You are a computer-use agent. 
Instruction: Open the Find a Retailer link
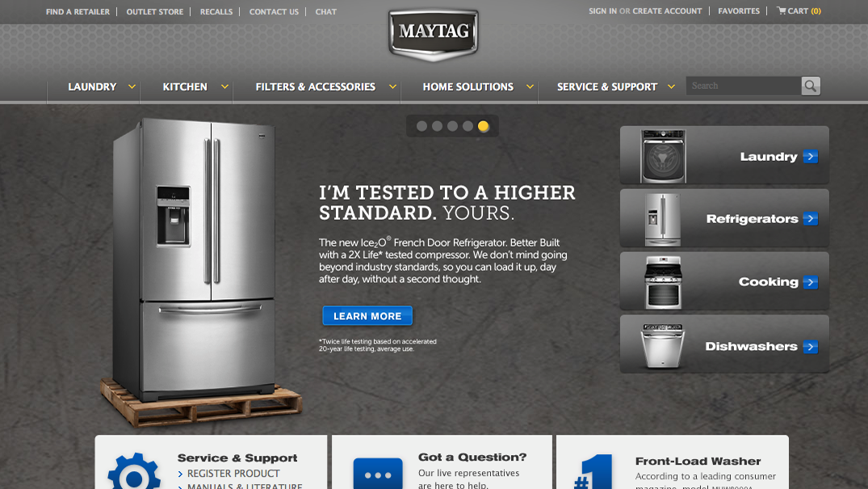(78, 11)
